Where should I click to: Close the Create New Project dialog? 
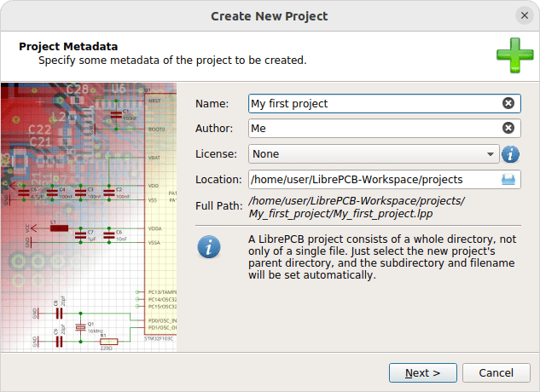click(x=525, y=15)
